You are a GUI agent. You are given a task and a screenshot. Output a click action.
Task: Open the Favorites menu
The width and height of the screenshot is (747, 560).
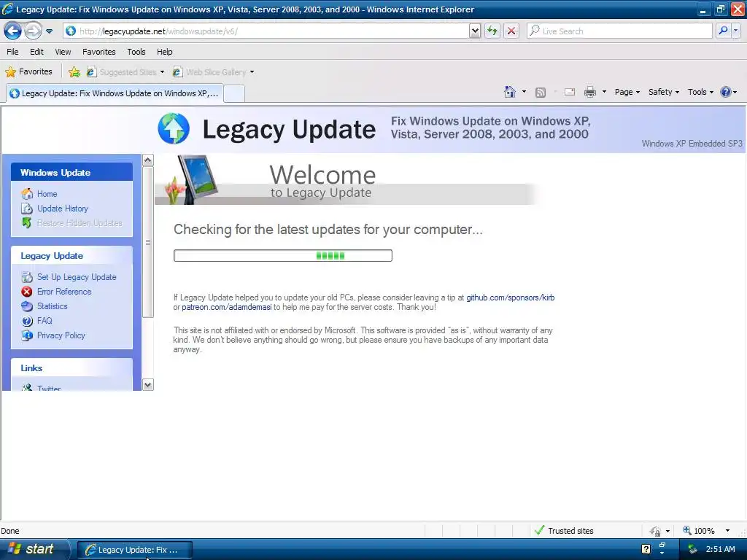coord(98,52)
